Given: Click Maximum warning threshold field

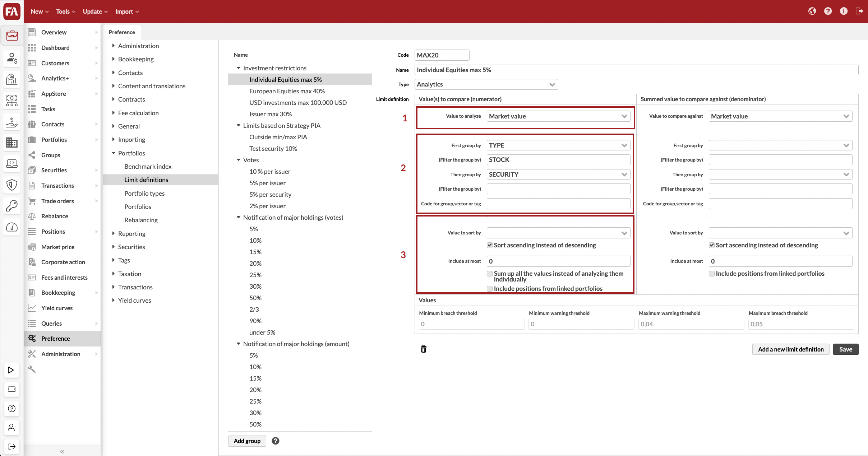Looking at the screenshot, I should 691,324.
